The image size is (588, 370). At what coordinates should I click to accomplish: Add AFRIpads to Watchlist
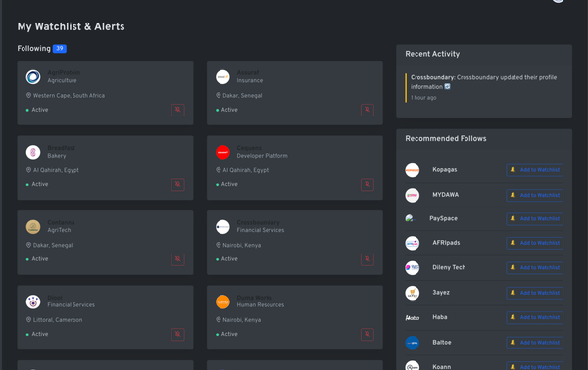(x=534, y=243)
